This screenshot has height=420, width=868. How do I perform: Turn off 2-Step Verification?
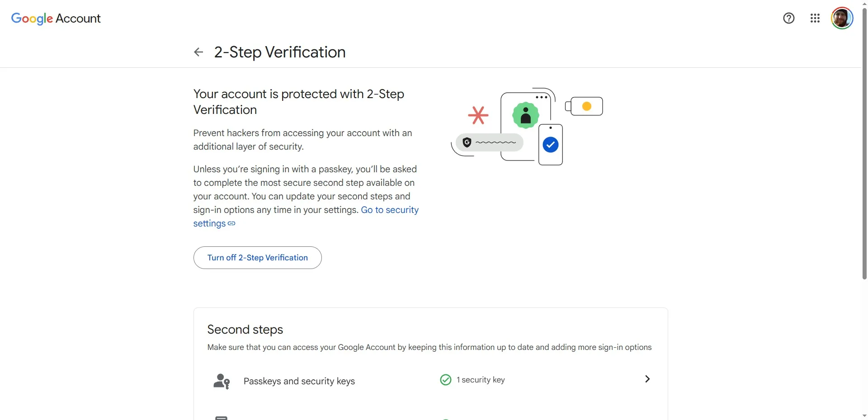coord(257,258)
